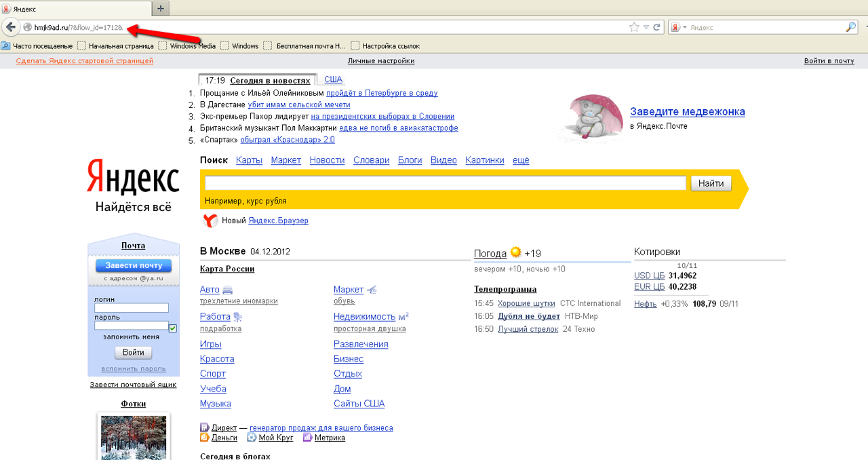Open the Дубля не будет TV listing

(x=529, y=316)
